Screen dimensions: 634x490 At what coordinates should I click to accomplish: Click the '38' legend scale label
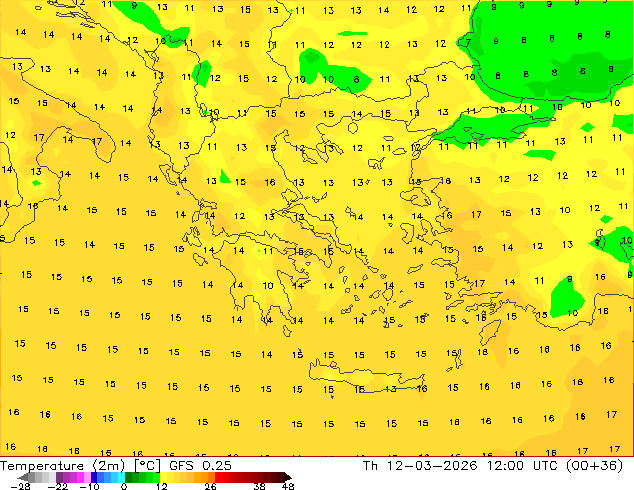coord(260,486)
